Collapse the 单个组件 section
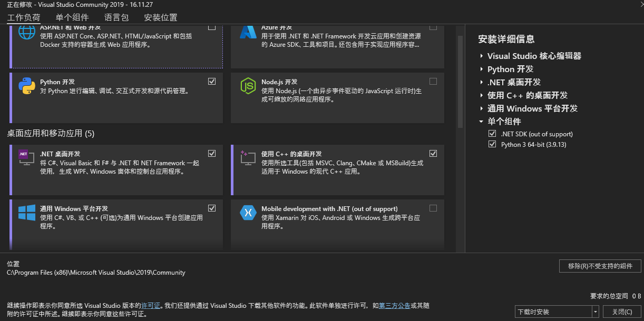Viewport: 644px width, 321px height. (x=482, y=122)
